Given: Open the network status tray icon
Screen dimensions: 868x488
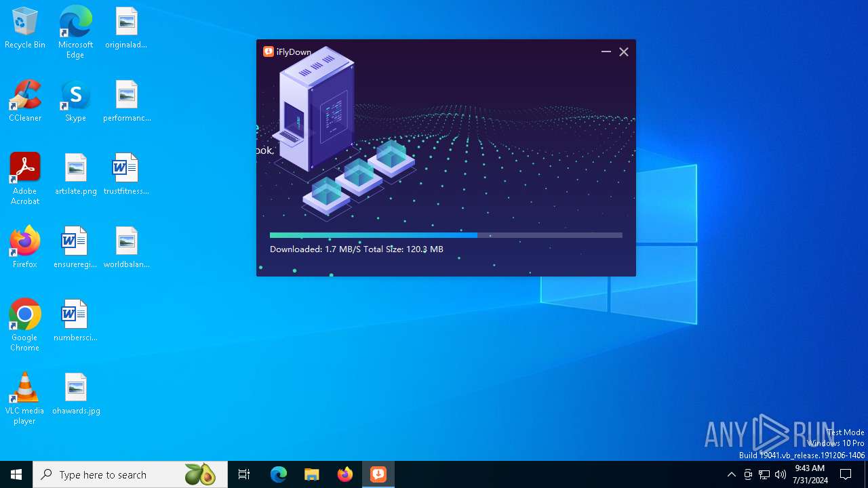Looking at the screenshot, I should (764, 474).
